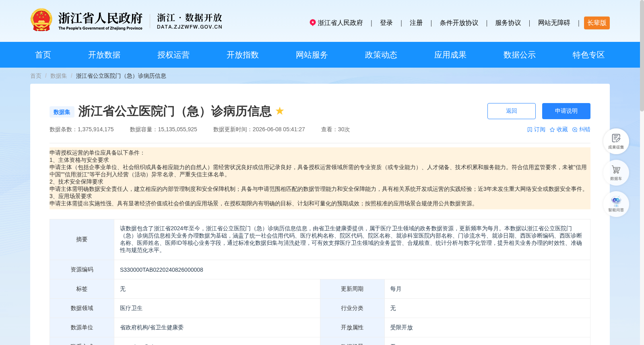Click the Zhejiang government national emblem logo
This screenshot has height=345, width=644.
click(41, 20)
